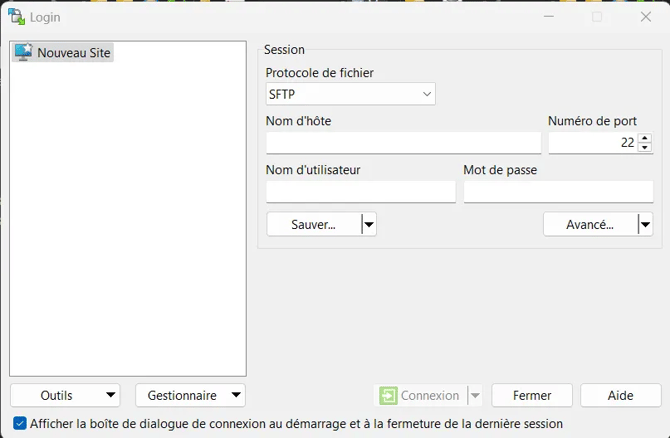This screenshot has height=438, width=670.
Task: Click the green Connexion icon
Action: 388,396
